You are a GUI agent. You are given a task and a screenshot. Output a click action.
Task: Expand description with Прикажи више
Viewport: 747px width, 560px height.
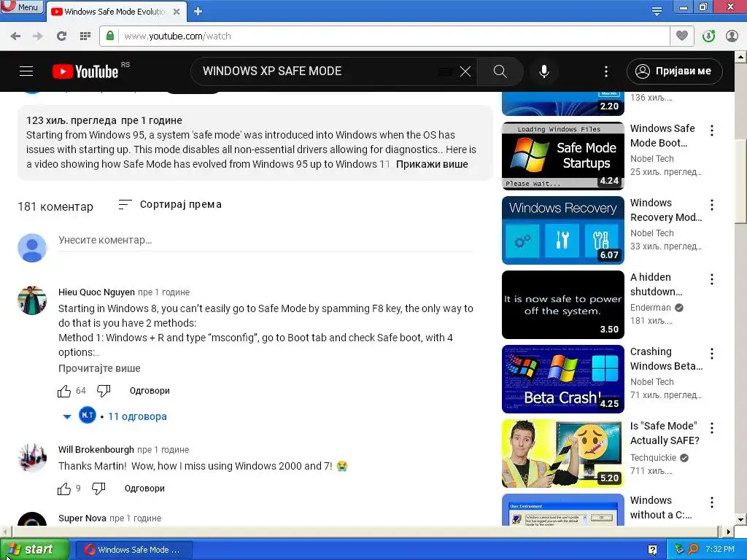click(432, 164)
